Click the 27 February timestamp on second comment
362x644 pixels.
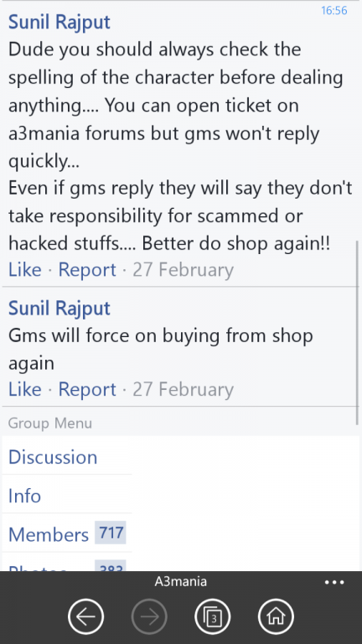click(x=183, y=389)
